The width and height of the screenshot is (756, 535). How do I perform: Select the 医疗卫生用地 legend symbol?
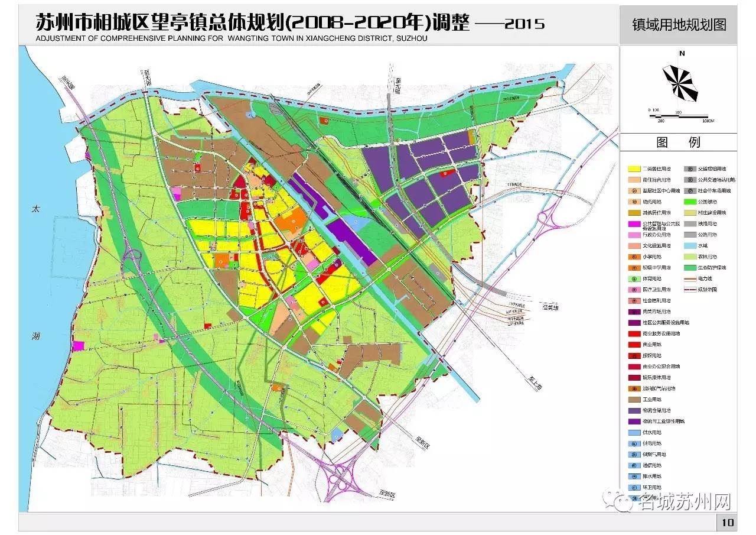coord(633,289)
